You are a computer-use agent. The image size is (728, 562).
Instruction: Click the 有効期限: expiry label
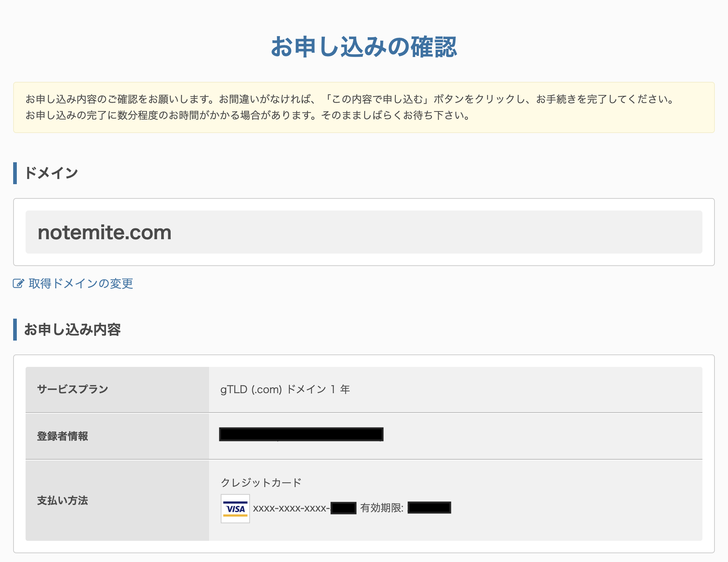click(x=382, y=508)
